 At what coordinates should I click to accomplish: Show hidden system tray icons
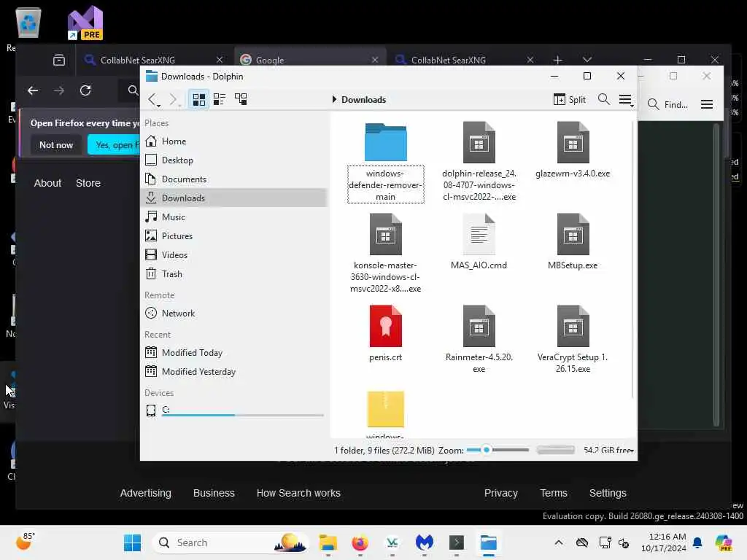(x=558, y=542)
